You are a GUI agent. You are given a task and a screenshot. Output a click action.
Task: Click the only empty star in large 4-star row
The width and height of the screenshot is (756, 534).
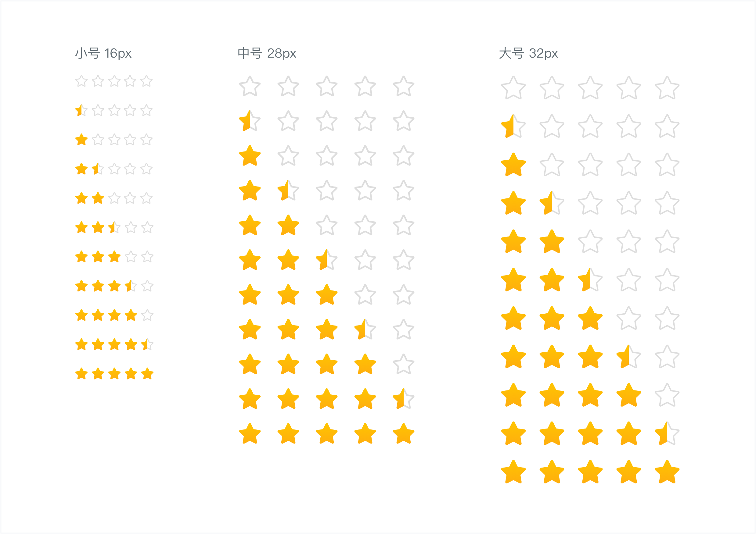tap(667, 395)
